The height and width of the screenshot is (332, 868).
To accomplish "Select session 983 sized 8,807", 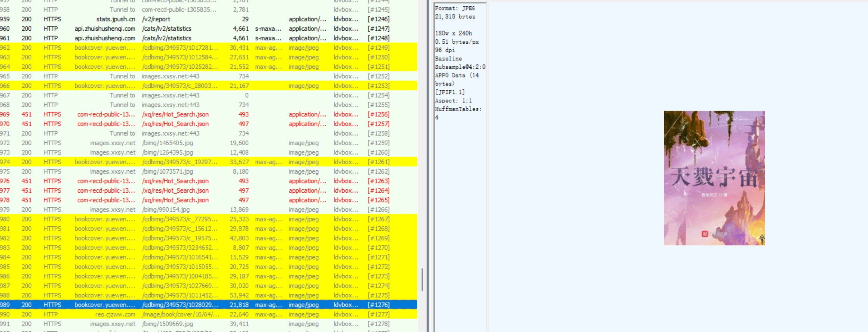I will [x=209, y=248].
